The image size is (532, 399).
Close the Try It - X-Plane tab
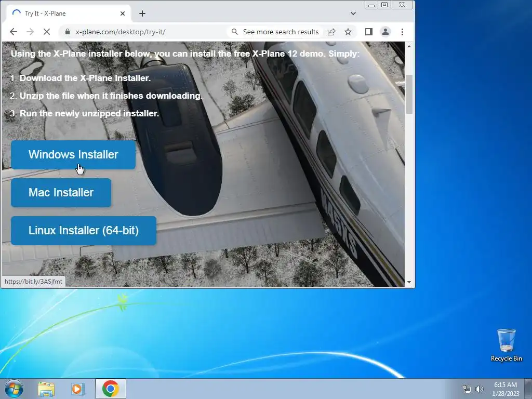click(123, 14)
